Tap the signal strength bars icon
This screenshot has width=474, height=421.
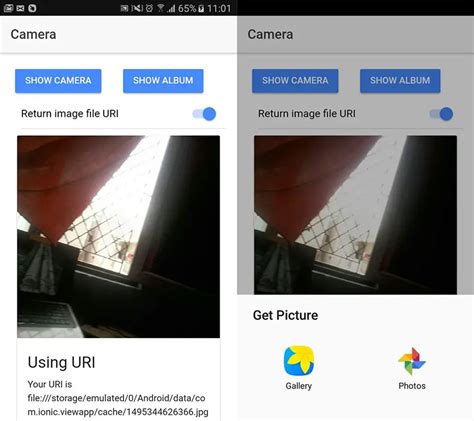[171, 8]
